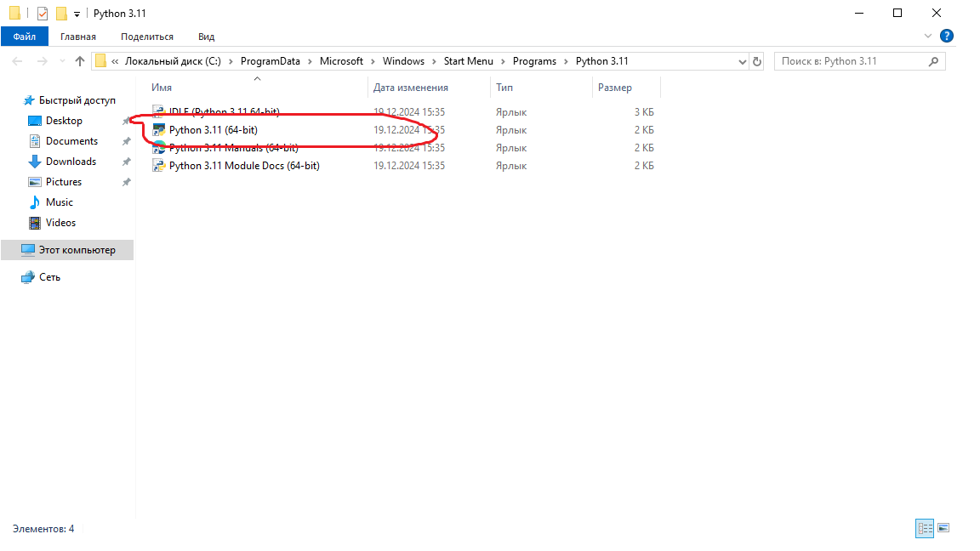The image size is (980, 551).
Task: Open the Файл menu
Action: point(25,37)
